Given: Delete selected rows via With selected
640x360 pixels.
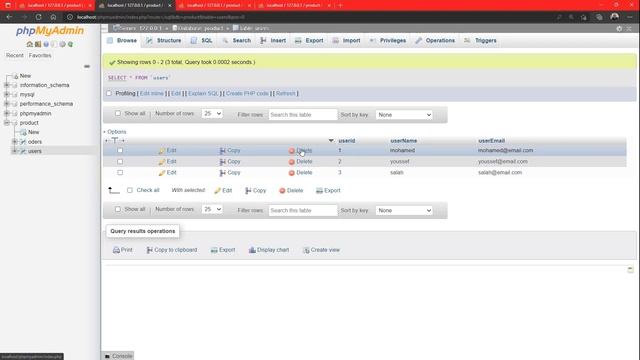Looking at the screenshot, I should [291, 191].
